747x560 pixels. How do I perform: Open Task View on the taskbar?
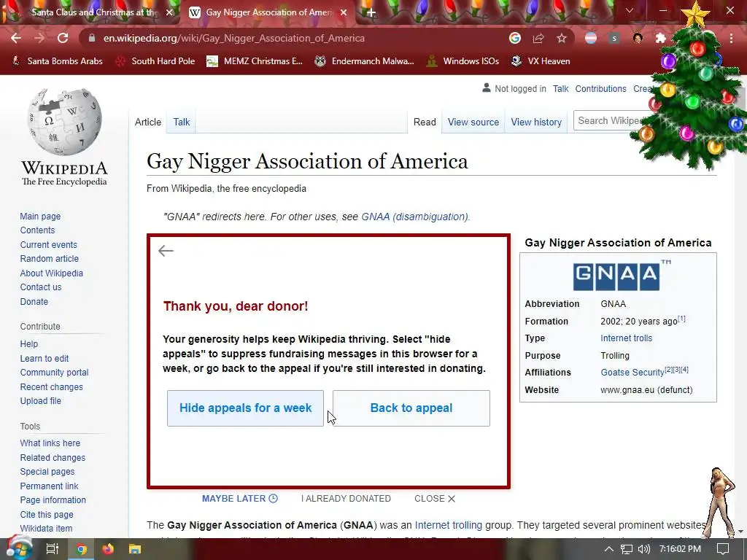(52, 549)
